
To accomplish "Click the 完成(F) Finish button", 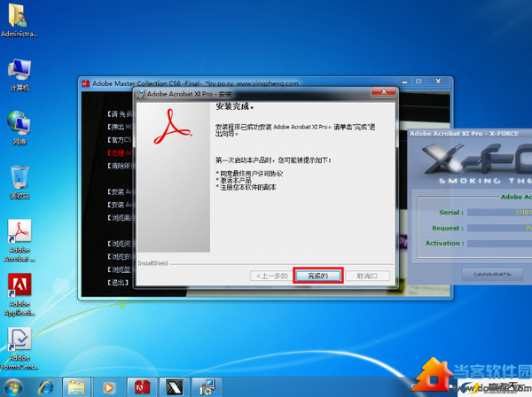I will pyautogui.click(x=318, y=276).
